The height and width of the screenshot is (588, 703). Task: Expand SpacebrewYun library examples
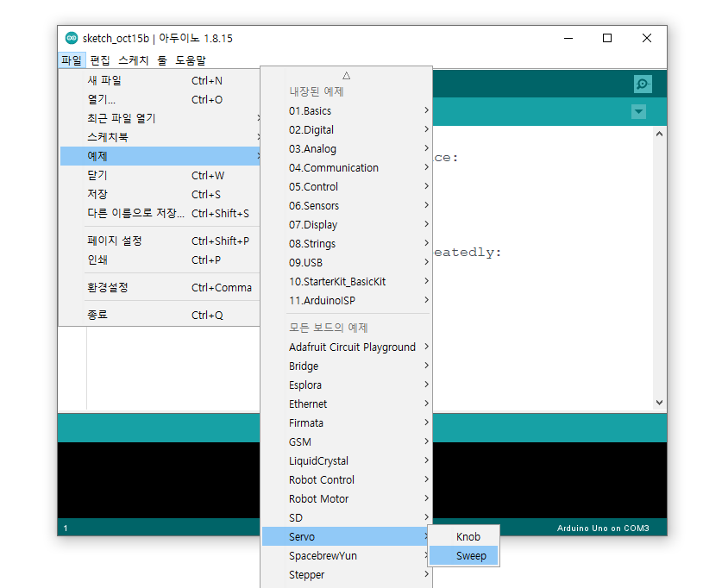(347, 555)
